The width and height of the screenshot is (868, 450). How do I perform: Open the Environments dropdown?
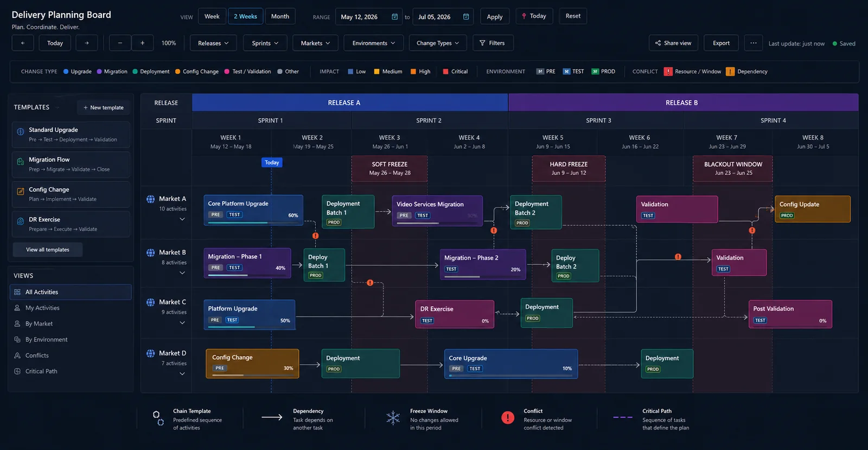pyautogui.click(x=374, y=43)
